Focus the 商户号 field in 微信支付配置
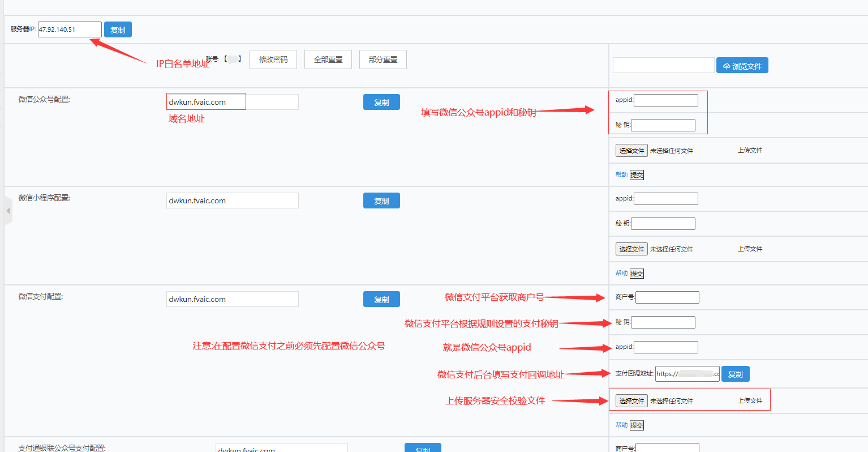The width and height of the screenshot is (868, 452). coord(667,297)
